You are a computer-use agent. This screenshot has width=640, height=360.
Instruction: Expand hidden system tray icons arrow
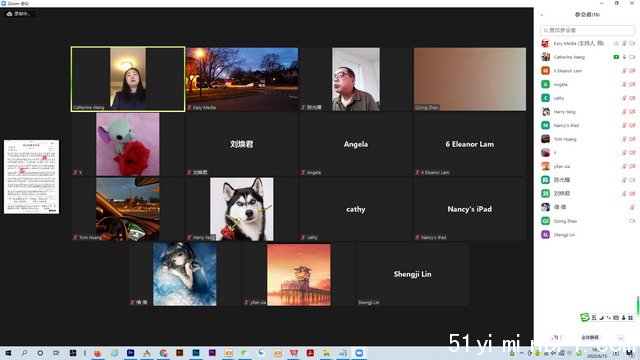[522, 353]
